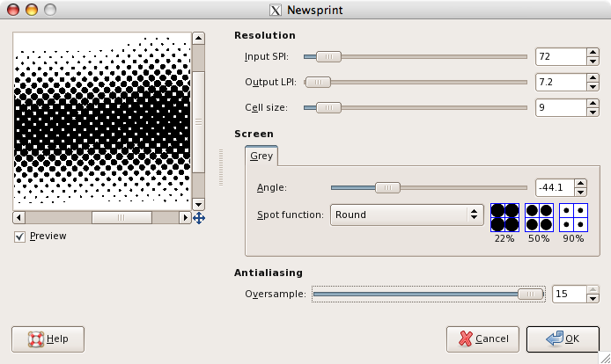The width and height of the screenshot is (611, 364).
Task: Click the Oversample value field
Action: tap(570, 294)
